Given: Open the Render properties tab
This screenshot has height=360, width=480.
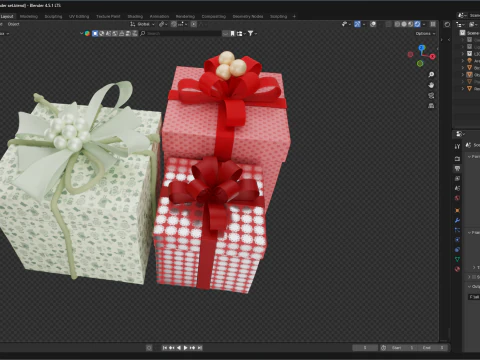Looking at the screenshot, I should click(x=457, y=159).
